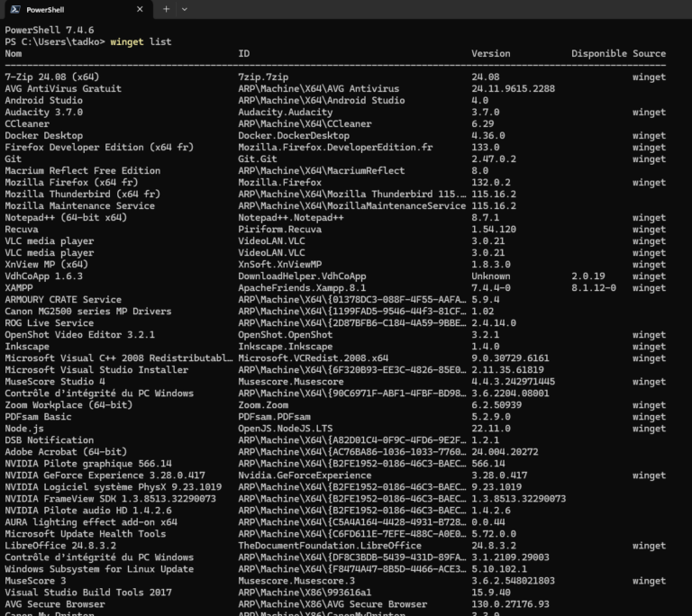Click the available version 8.1.12-0

(x=594, y=288)
